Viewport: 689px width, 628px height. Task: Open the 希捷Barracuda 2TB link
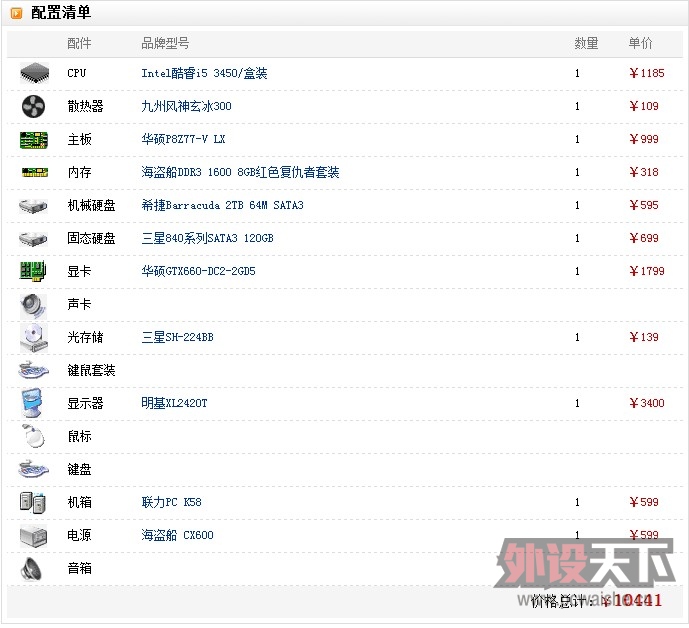[x=222, y=205]
